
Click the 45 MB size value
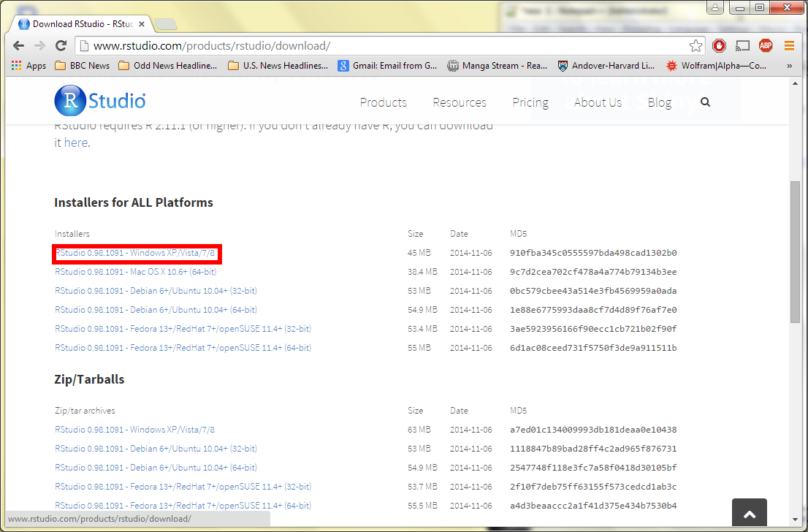pyautogui.click(x=419, y=253)
